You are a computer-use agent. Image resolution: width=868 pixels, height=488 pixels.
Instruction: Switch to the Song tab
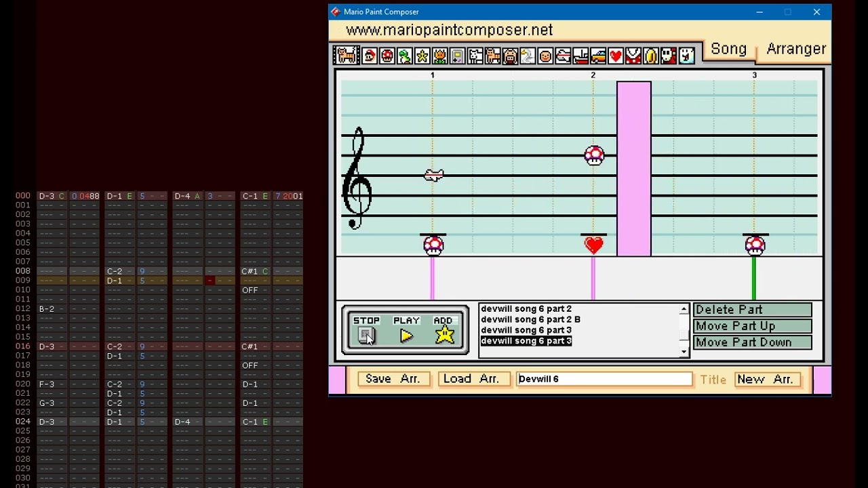coord(728,49)
